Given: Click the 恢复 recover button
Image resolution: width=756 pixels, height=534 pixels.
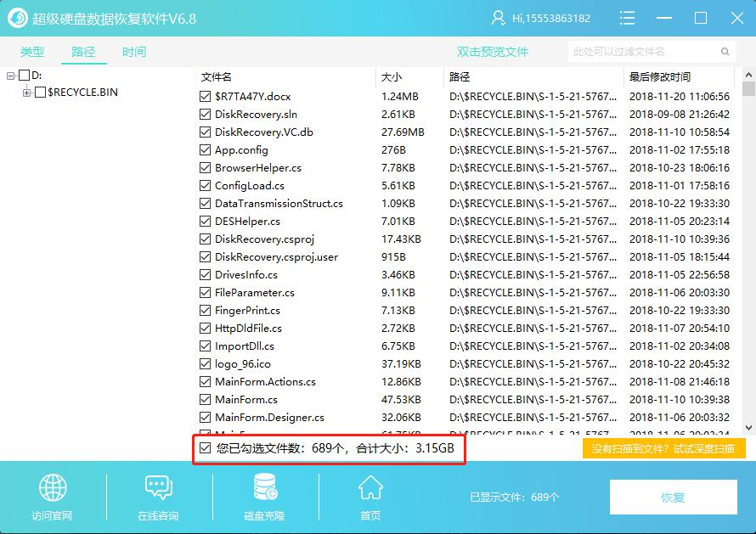Looking at the screenshot, I should coord(673,497).
